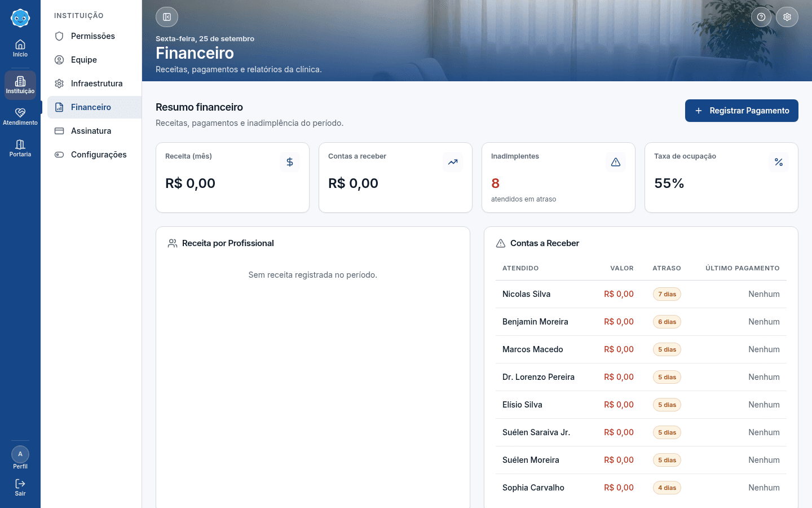Click the Sair logout icon
Screen dimensions: 812x508
pyautogui.click(x=20, y=484)
